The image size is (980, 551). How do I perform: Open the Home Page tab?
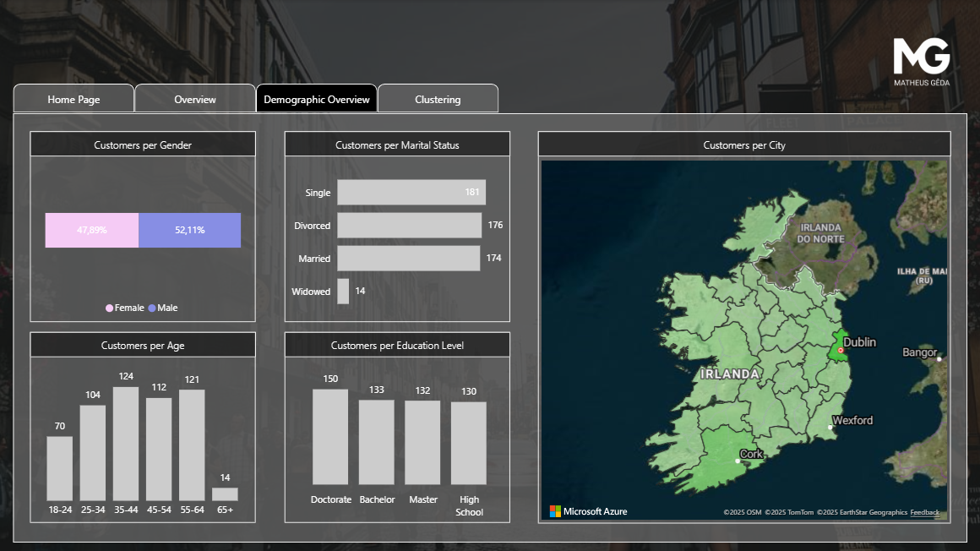73,99
